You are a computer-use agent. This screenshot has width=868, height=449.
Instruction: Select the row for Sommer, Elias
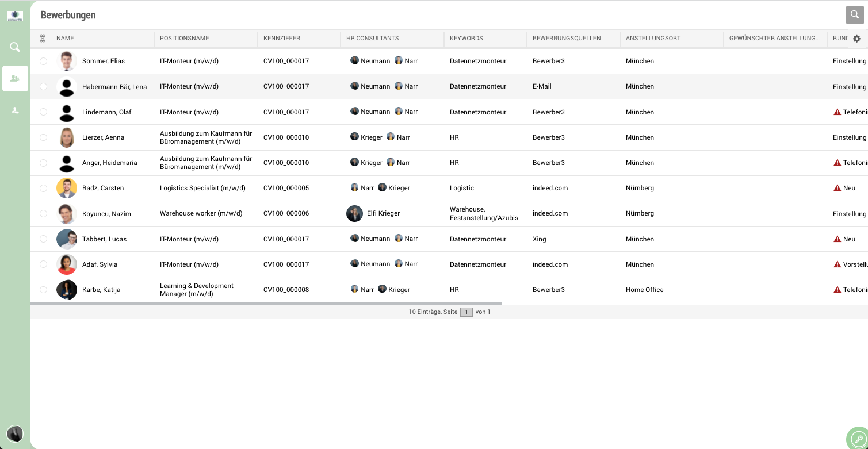tap(43, 61)
